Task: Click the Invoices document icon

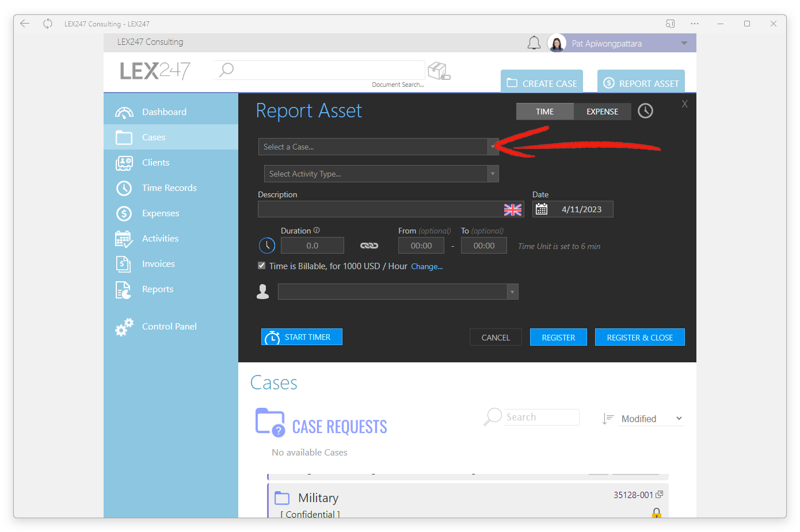Action: 124,264
